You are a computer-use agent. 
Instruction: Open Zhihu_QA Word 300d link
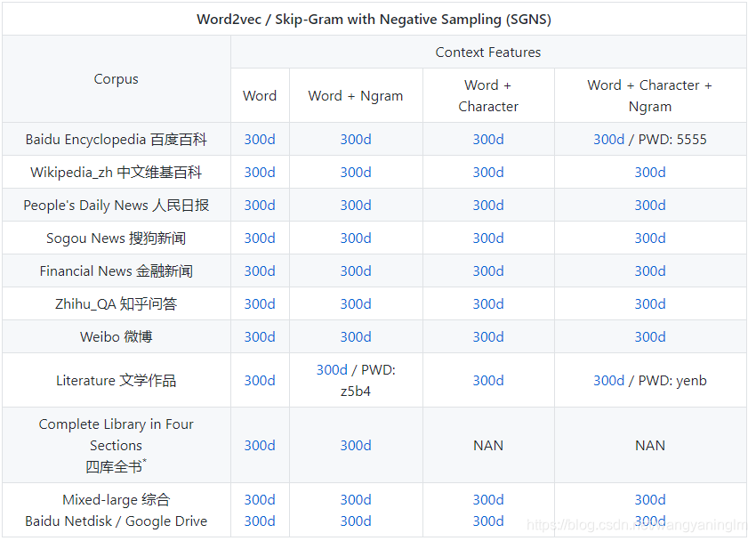[x=260, y=303]
